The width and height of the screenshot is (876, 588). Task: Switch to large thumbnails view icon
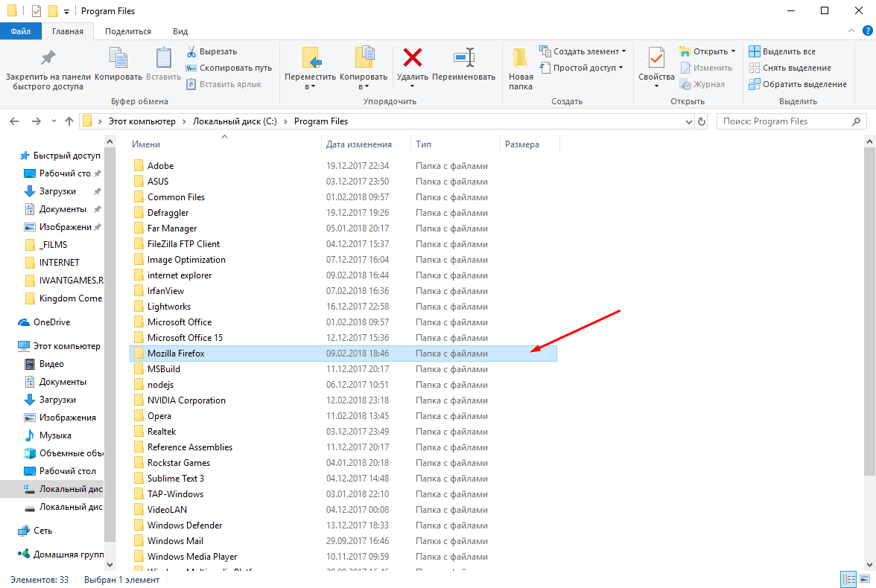coord(865,580)
